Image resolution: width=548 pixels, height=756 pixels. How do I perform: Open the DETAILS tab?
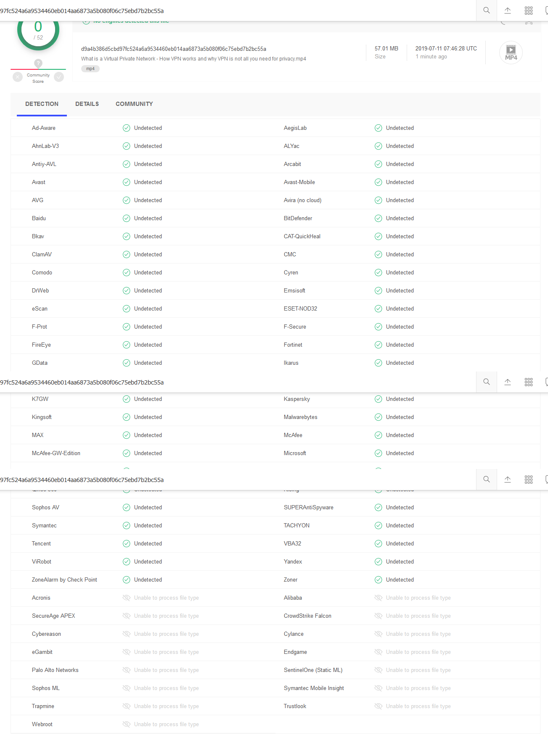point(87,104)
